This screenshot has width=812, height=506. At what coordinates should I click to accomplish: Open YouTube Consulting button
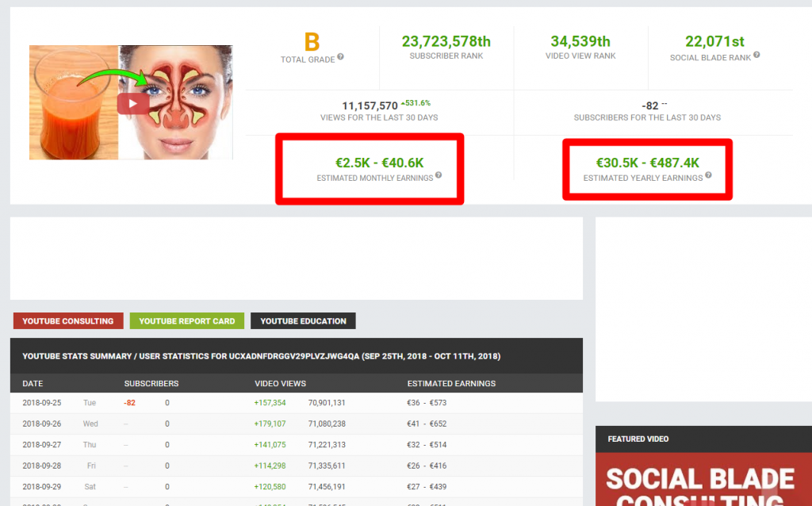click(68, 320)
